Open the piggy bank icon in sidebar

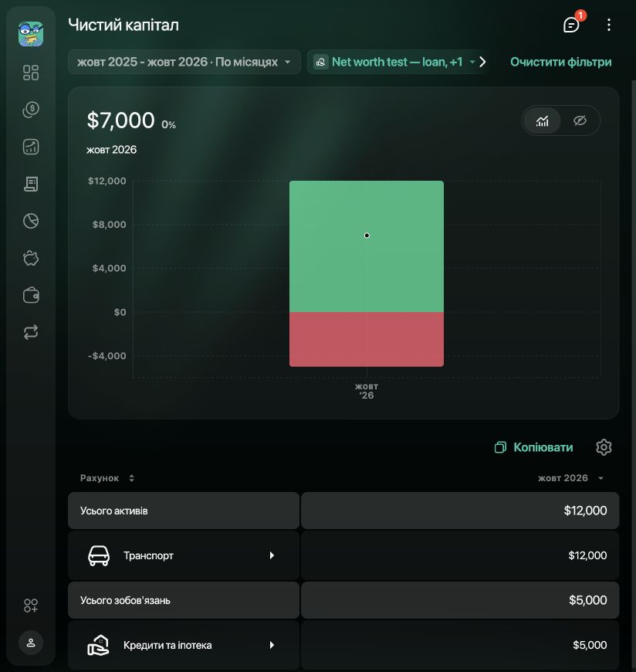(x=31, y=258)
